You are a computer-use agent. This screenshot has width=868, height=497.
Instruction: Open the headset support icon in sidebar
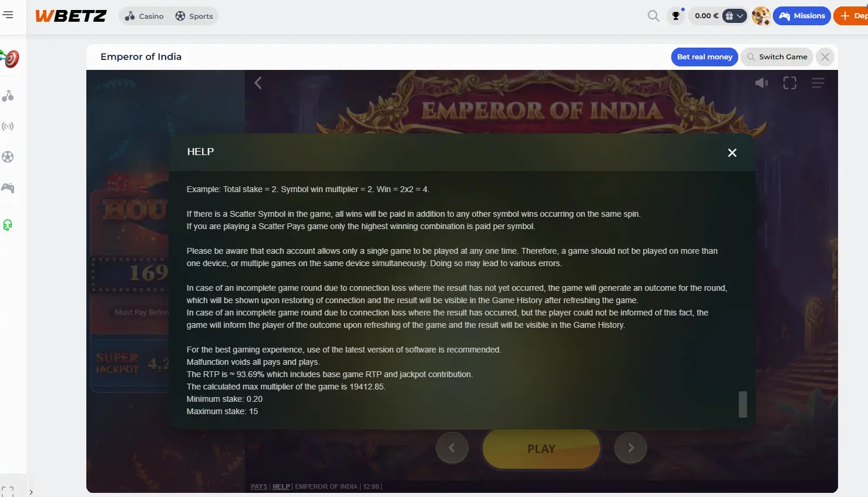(x=8, y=225)
